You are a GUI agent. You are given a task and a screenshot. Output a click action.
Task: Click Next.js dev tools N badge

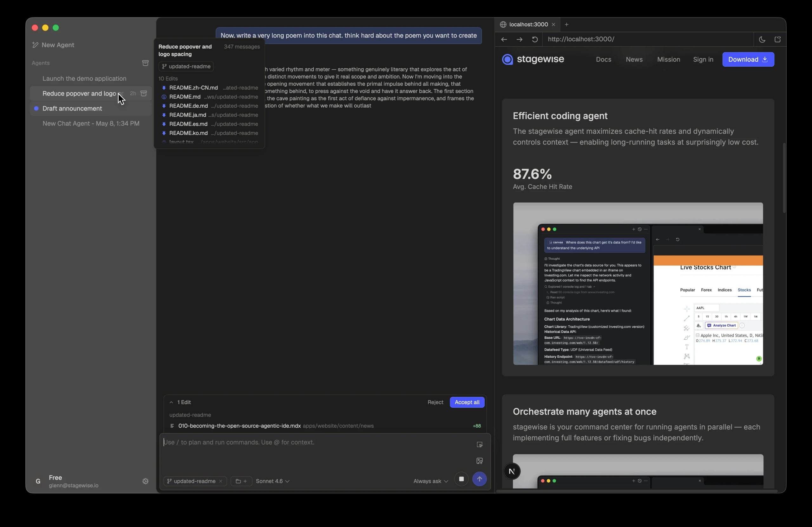pyautogui.click(x=512, y=471)
